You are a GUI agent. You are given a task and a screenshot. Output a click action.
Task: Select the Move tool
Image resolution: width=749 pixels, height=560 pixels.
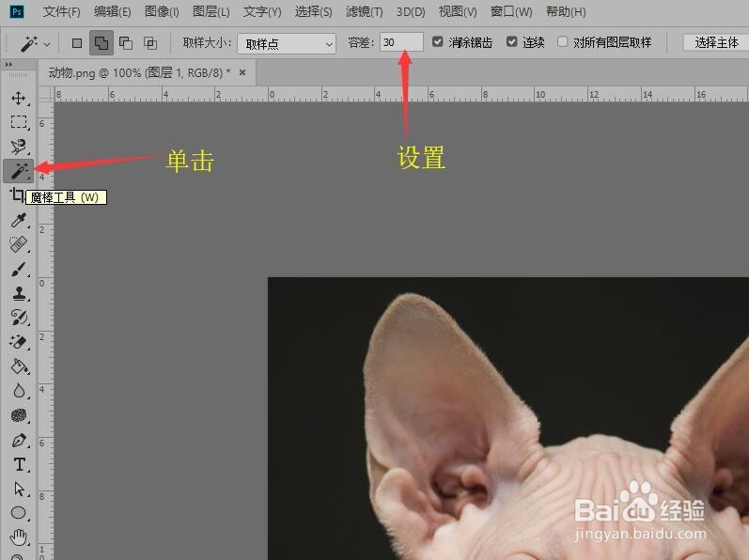19,98
